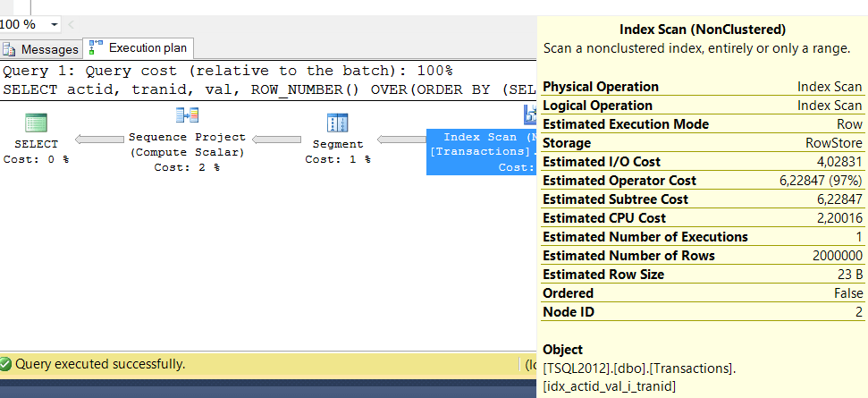
Task: Click the Query executed successfully status message
Action: [x=100, y=364]
